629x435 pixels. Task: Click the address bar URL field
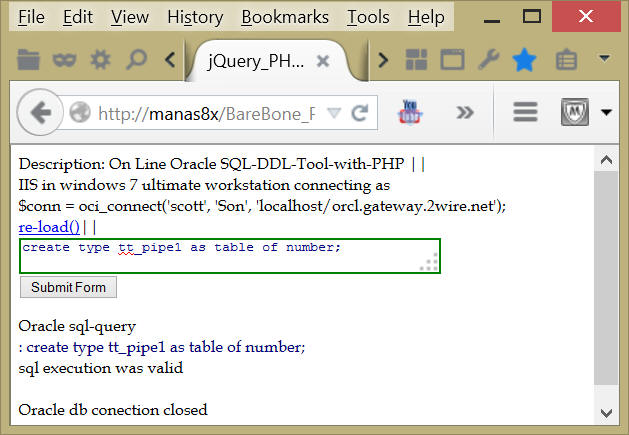[207, 114]
